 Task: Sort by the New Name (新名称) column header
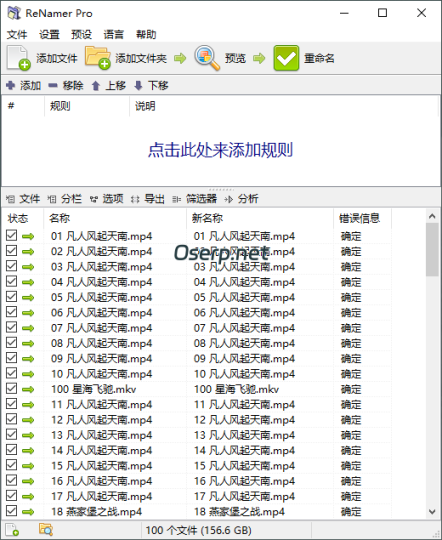point(260,218)
